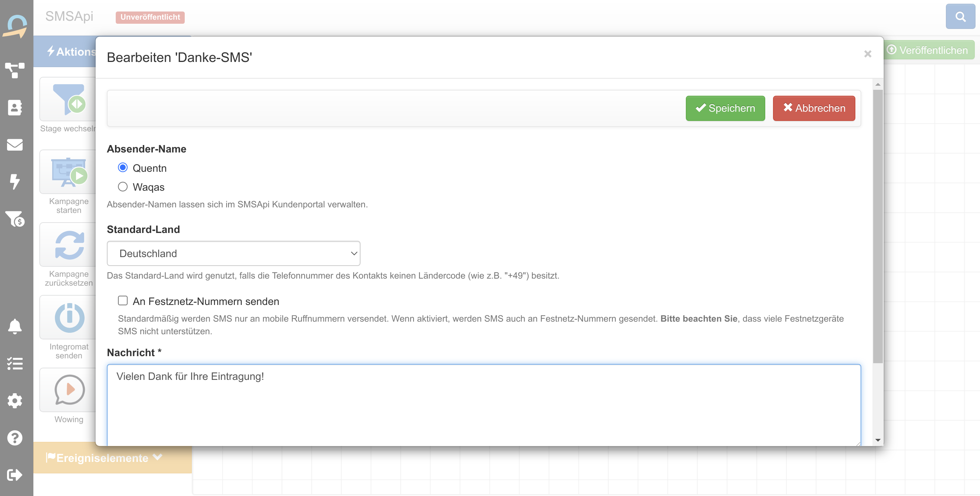Select the Waqas sender radio button
Screen dimensions: 980x496
pos(122,186)
